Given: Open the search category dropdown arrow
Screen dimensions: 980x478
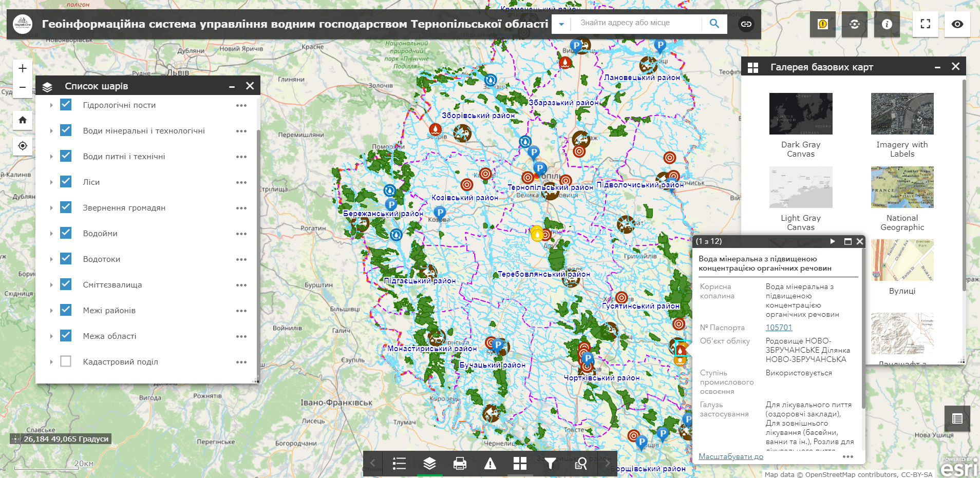Looking at the screenshot, I should coord(562,24).
